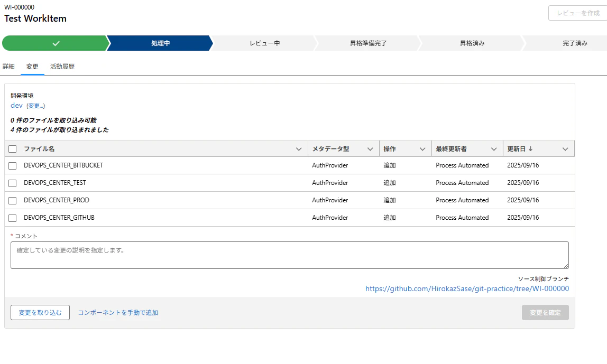The height and width of the screenshot is (364, 607).
Task: Click DEVOPS_CENTER_BITBUCKET file name
Action: coord(63,165)
